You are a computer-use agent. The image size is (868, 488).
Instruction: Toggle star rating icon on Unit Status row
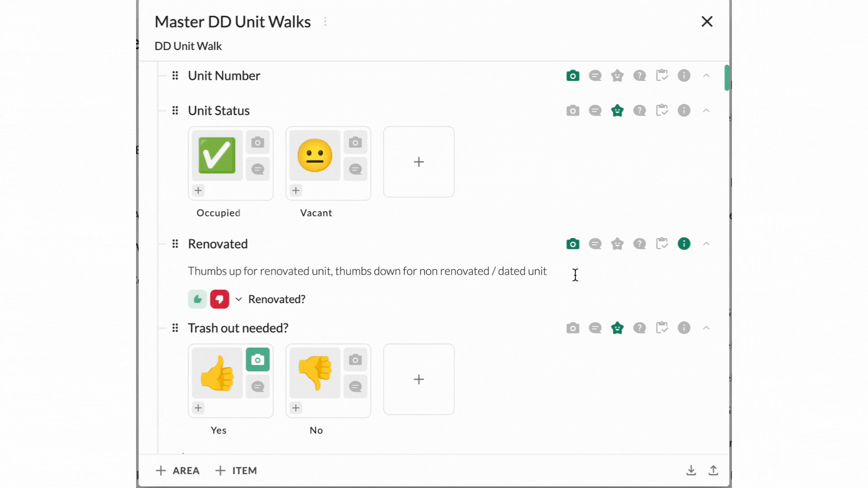[617, 111]
